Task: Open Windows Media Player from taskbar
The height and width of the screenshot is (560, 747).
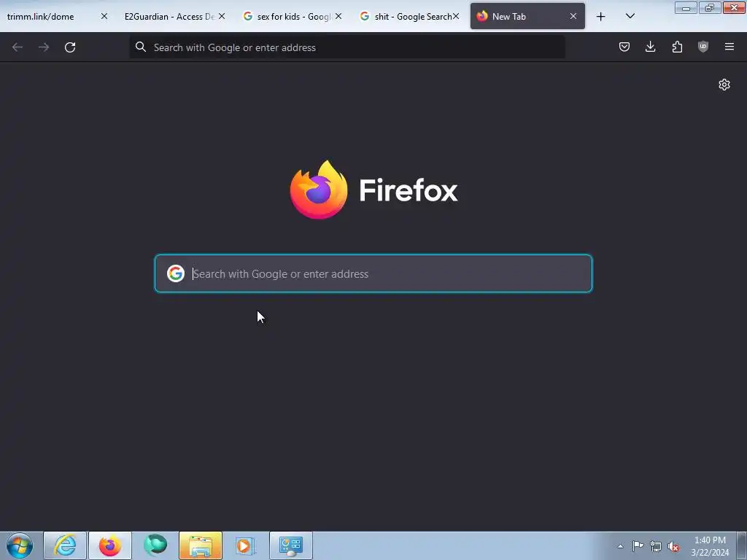Action: click(246, 545)
